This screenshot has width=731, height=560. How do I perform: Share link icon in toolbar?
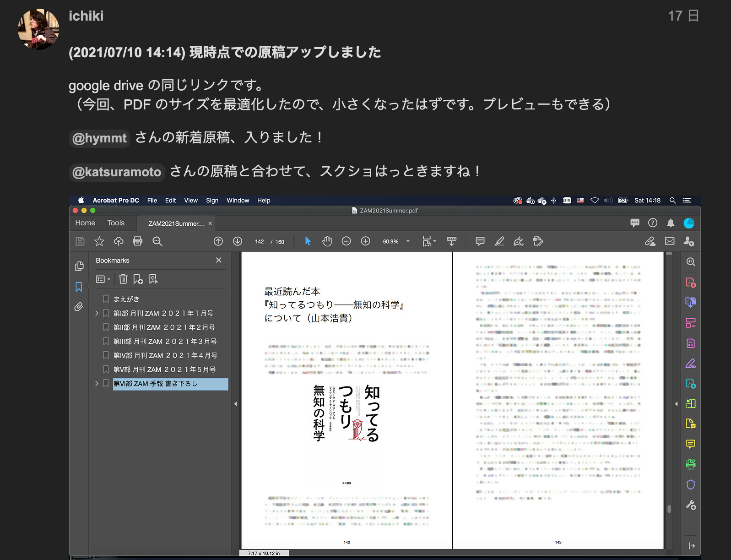650,241
